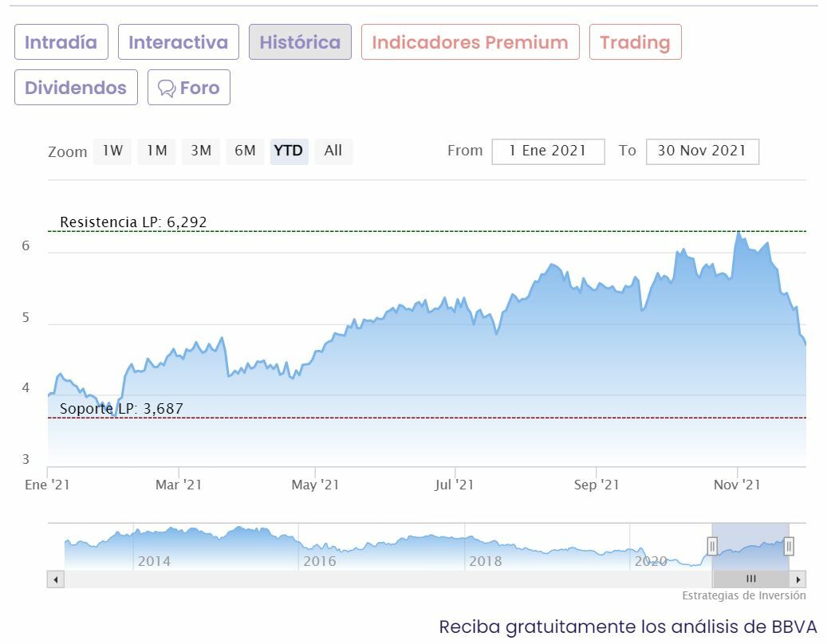Open Indicadores Premium
This screenshot has width=827, height=644.
[x=470, y=42]
